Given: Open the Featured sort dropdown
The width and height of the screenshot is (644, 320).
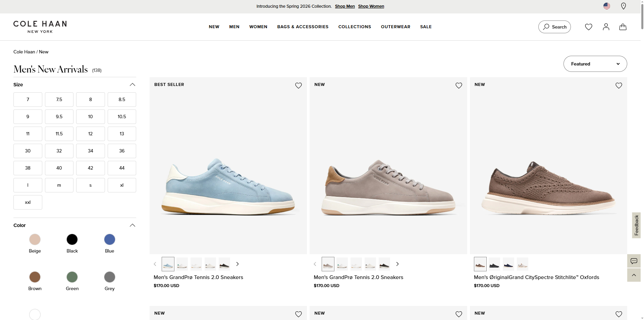Looking at the screenshot, I should 595,64.
